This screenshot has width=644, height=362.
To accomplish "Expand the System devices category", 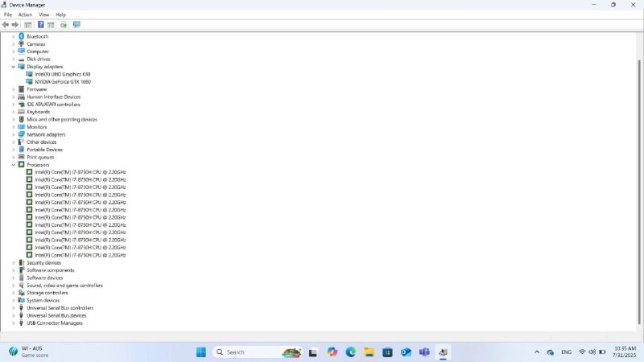I will (x=13, y=300).
